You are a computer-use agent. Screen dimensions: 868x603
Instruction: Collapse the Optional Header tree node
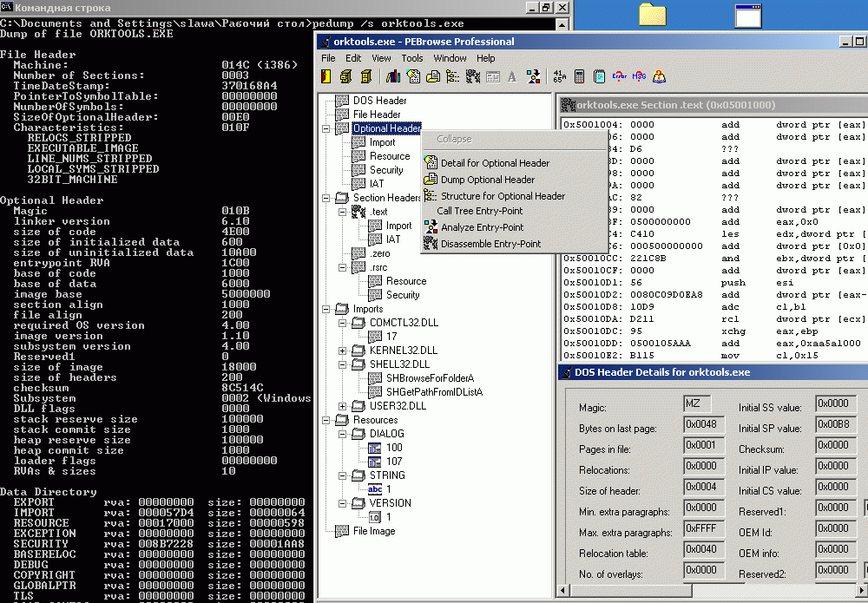[326, 128]
